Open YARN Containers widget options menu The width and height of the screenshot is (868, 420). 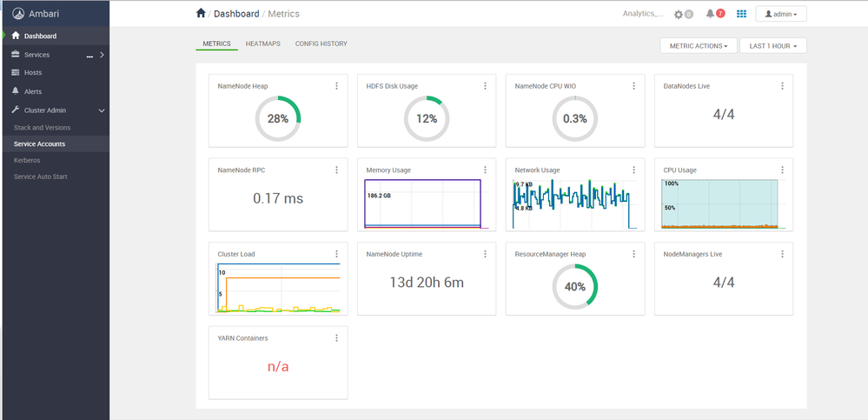click(336, 338)
